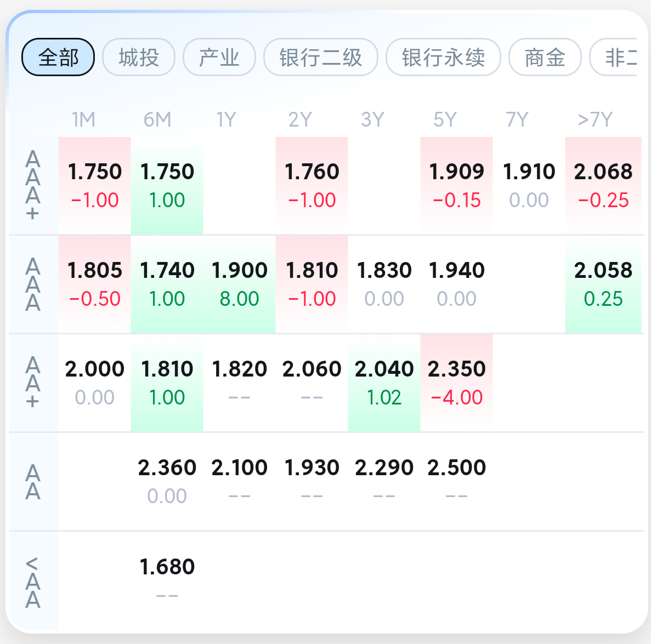Screen dimensions: 651x644
Task: Open AAA+ >7Y cell with 2.068
Action: (603, 185)
